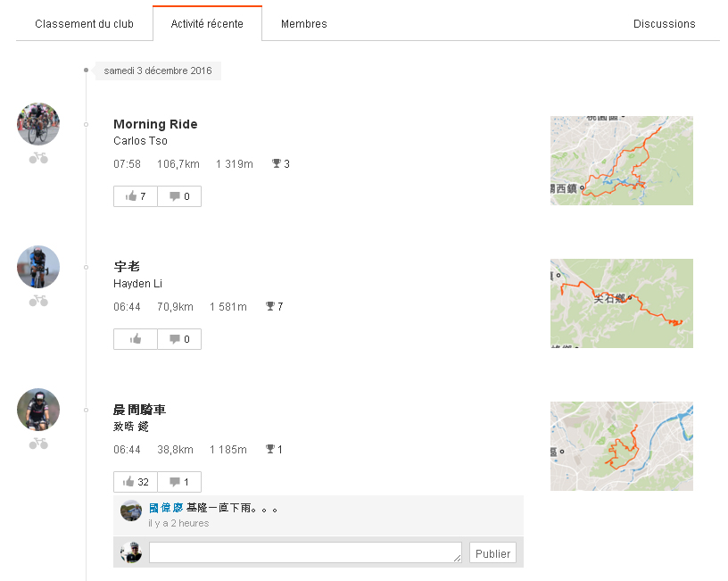
Task: Open the Morning Ride activity title
Action: (x=155, y=124)
